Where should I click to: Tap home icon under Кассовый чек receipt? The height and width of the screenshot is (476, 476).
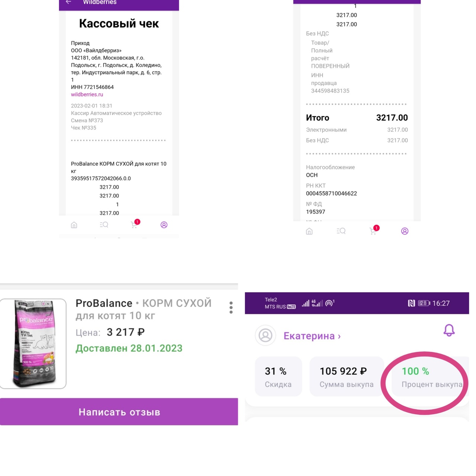[x=74, y=225]
